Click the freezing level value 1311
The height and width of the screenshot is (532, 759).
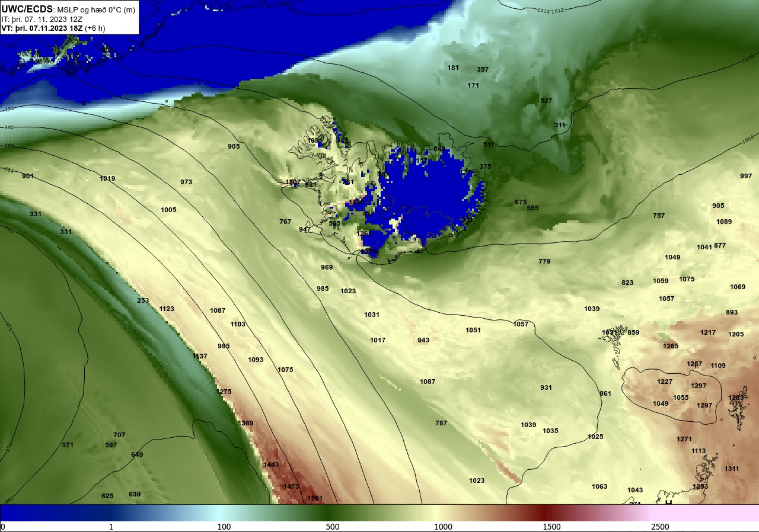[x=732, y=469]
